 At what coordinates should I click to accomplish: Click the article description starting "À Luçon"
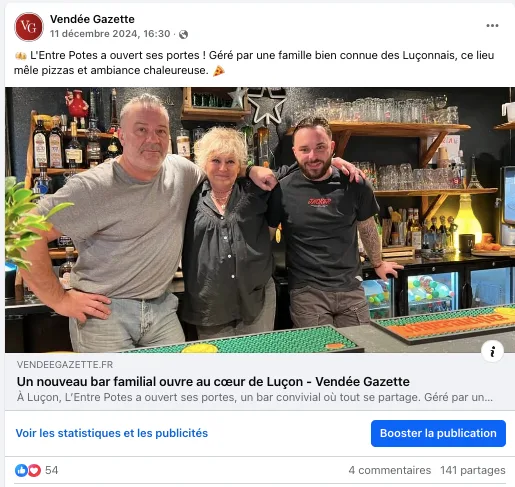pyautogui.click(x=255, y=398)
